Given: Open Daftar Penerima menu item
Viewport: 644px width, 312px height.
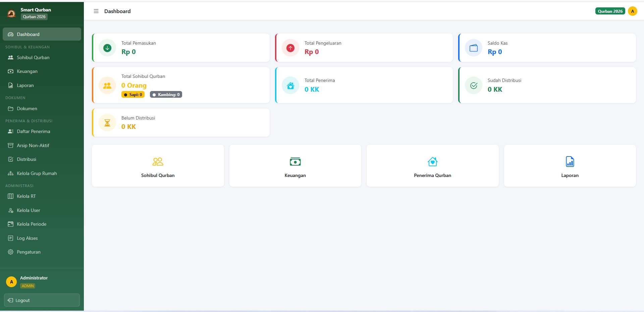Looking at the screenshot, I should tap(42, 131).
